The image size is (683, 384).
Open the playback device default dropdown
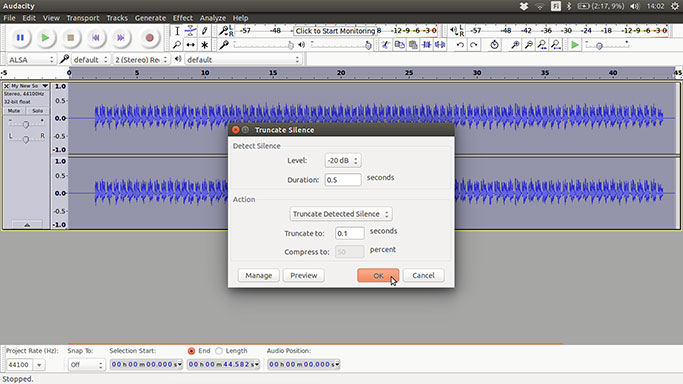point(243,60)
